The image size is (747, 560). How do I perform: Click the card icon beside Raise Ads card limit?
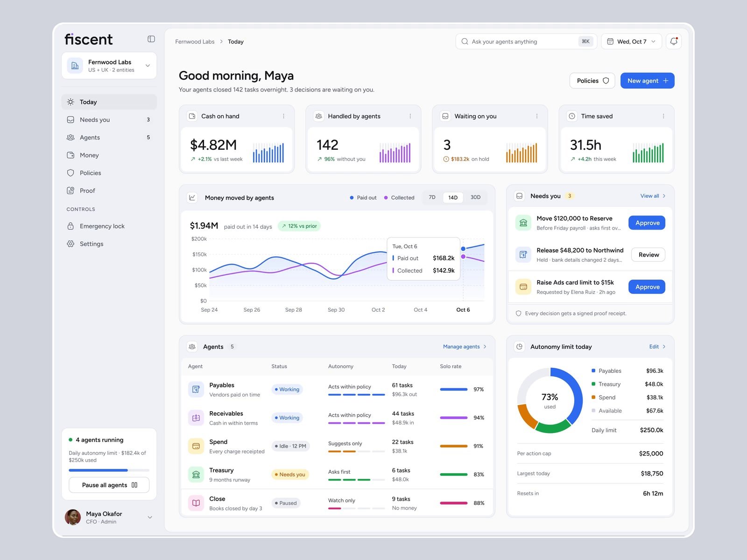[523, 287]
